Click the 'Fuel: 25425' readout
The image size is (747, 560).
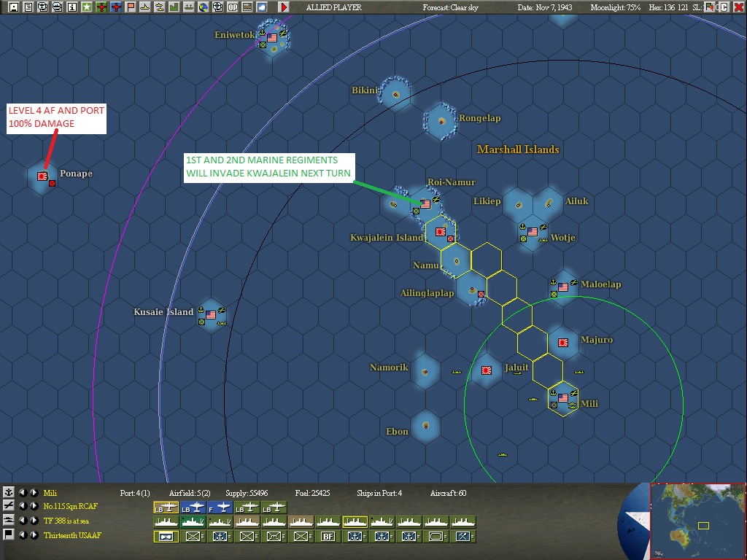312,493
